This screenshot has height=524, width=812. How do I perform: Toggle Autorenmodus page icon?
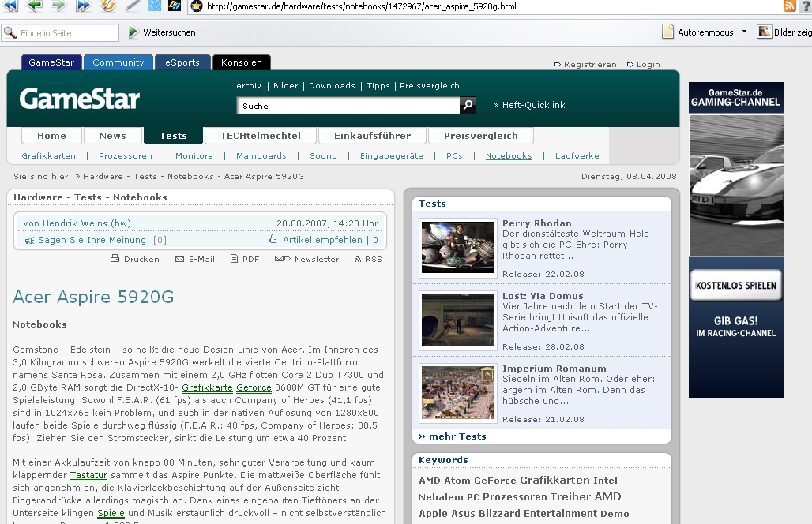coord(668,32)
